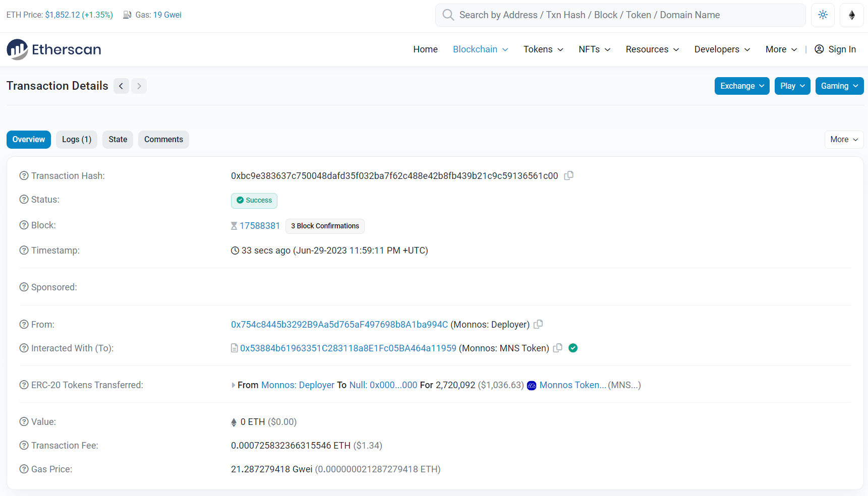Expand the Gaming dropdown button
868x496 pixels.
(839, 86)
